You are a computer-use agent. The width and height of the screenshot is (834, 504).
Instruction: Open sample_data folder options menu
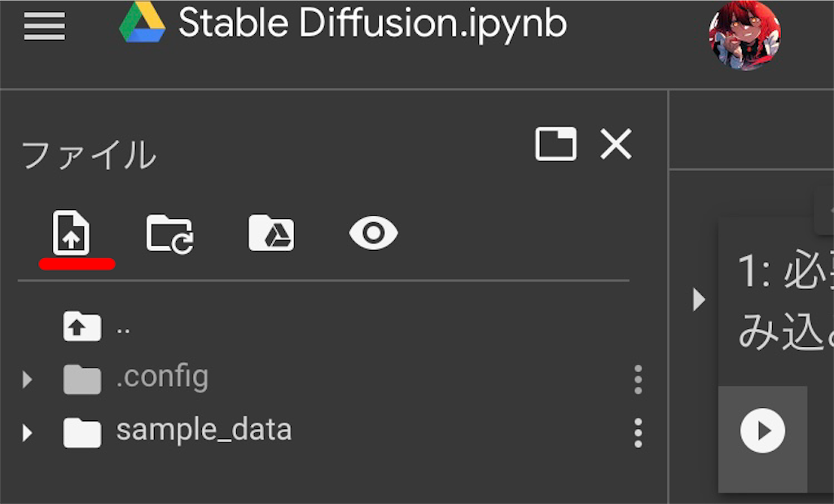(638, 432)
